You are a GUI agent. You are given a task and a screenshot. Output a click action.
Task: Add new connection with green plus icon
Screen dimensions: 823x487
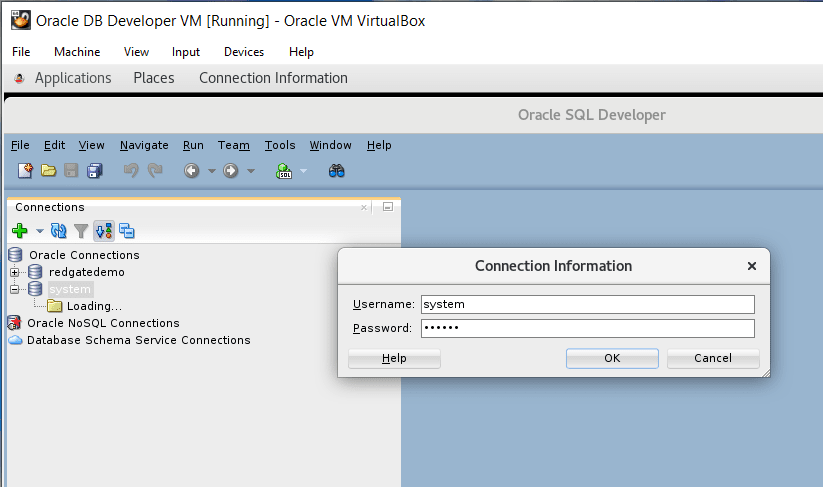(20, 230)
